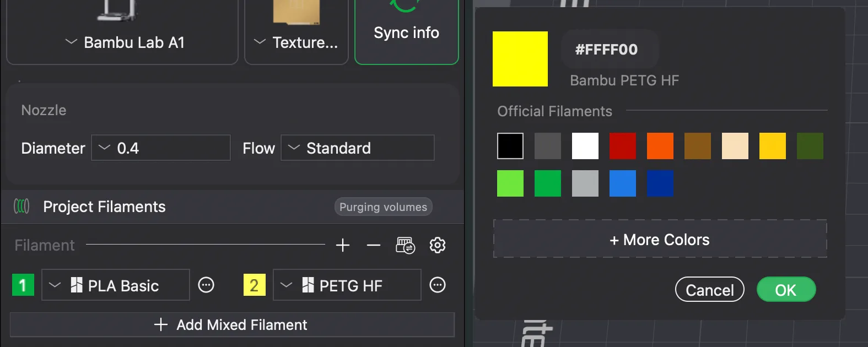
Task: Open nozzle Diameter 0.4 dropdown
Action: tap(161, 148)
